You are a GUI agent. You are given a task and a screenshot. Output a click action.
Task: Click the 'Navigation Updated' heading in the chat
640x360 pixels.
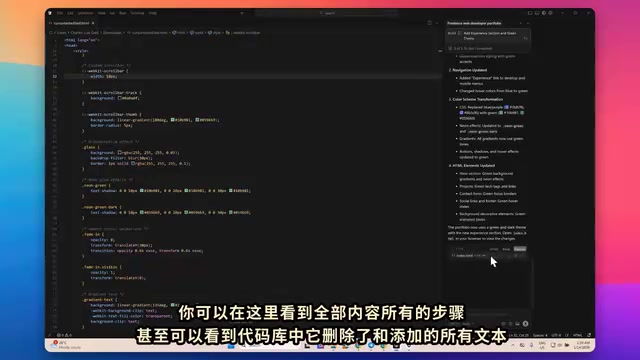[x=469, y=70]
